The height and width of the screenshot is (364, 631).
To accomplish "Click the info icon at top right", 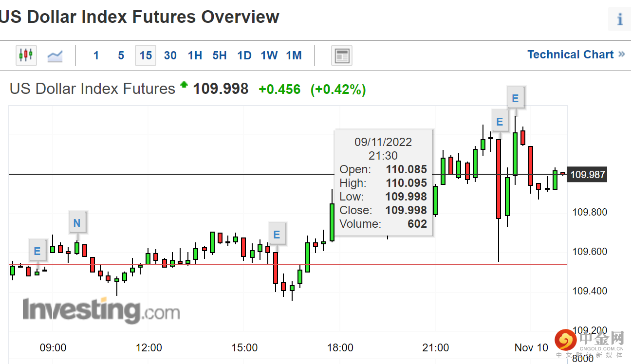I will [x=620, y=19].
